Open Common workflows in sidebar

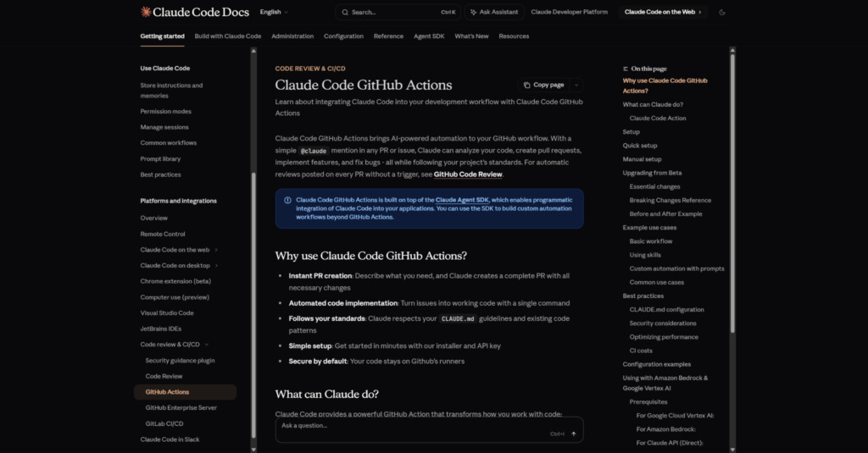169,143
